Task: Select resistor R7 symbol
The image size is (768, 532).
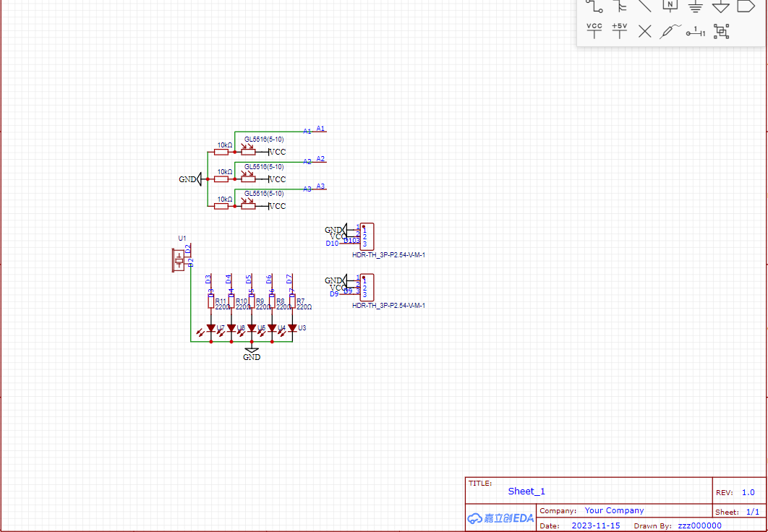Action: click(x=292, y=301)
